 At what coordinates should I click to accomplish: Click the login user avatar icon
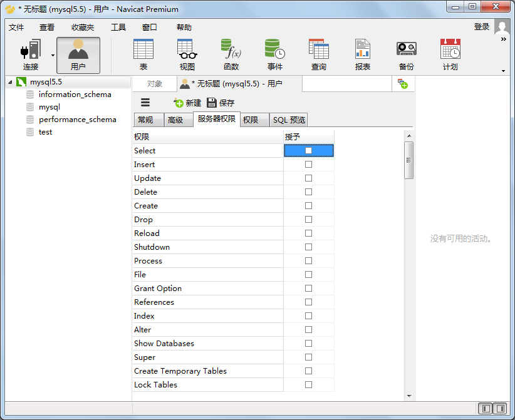pyautogui.click(x=502, y=26)
